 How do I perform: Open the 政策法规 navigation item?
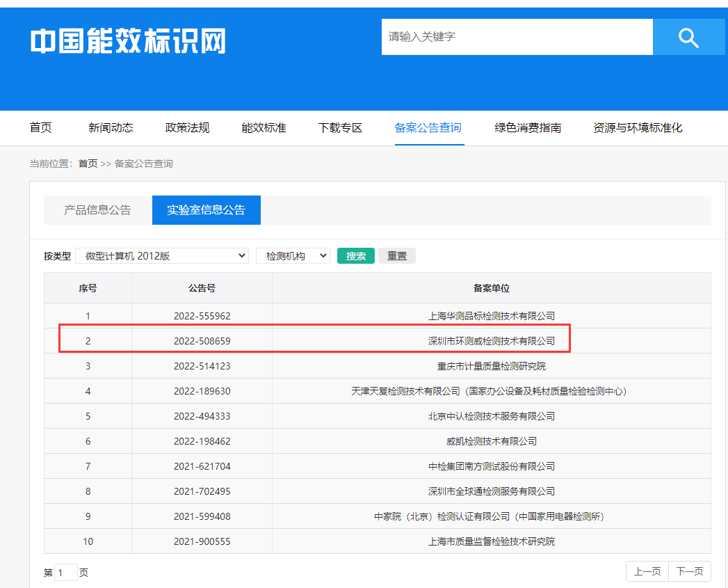187,128
